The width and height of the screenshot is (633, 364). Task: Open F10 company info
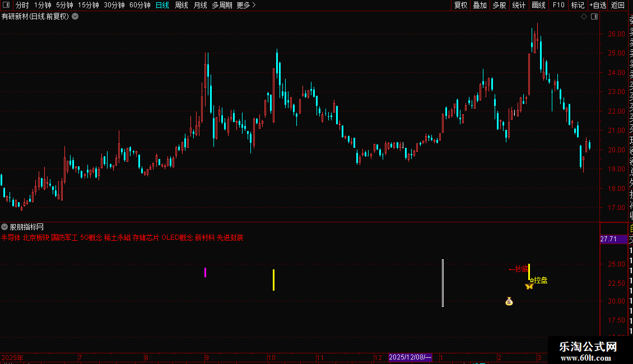point(558,5)
